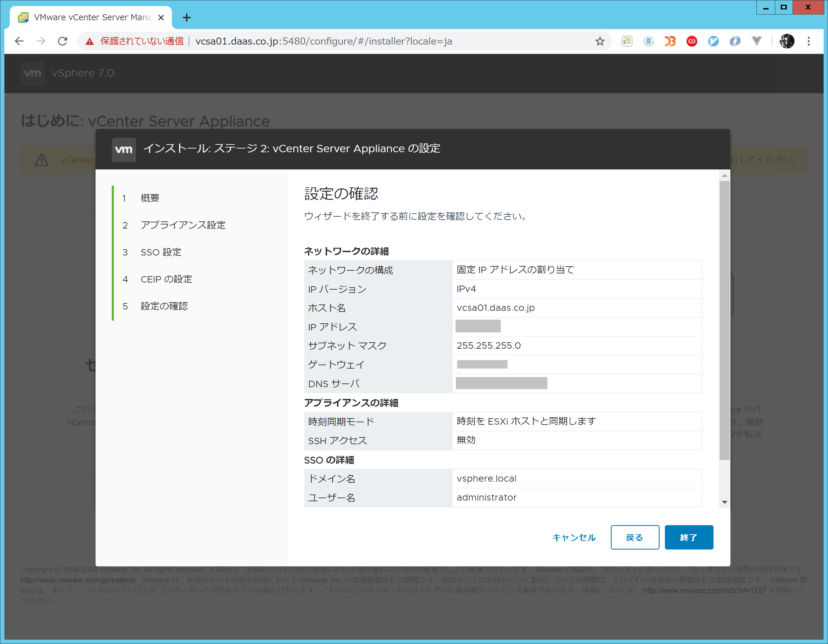
Task: Click the warning triangle in background banner
Action: click(41, 160)
